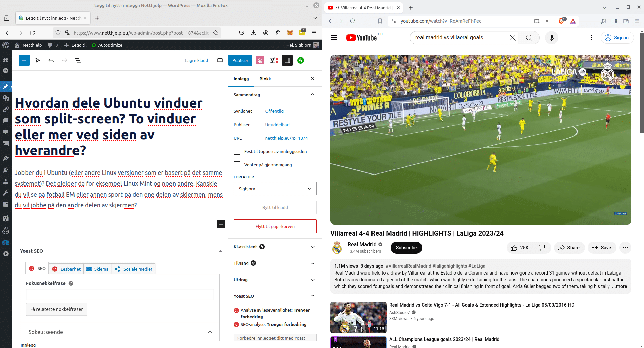The width and height of the screenshot is (644, 348).
Task: Open Yoast SEO icon in editor toolbar
Action: click(x=274, y=60)
